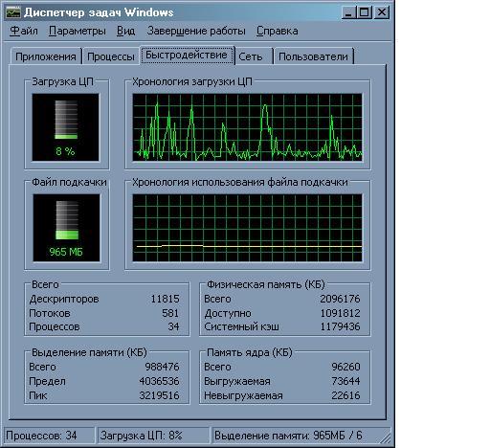The height and width of the screenshot is (448, 490).
Task: Minimize the Task Manager window
Action: (x=348, y=12)
